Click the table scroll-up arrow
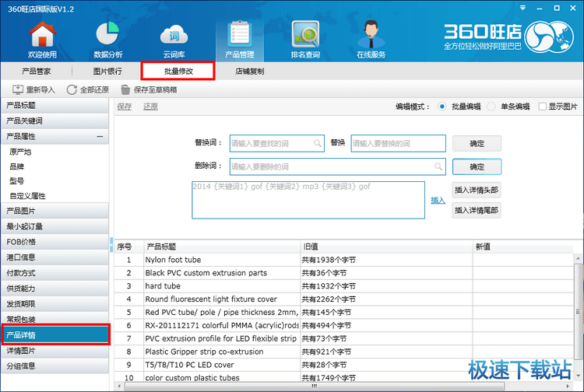584x392 pixels. [x=578, y=258]
